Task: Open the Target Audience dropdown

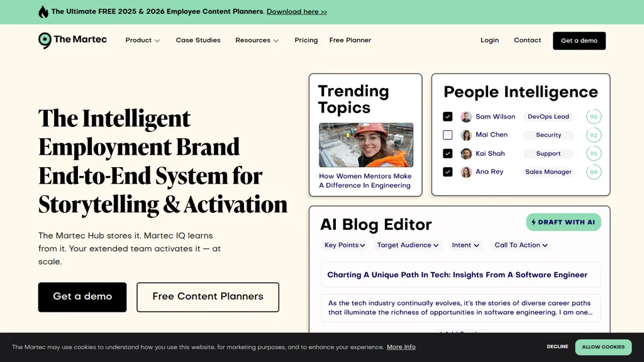Action: point(408,245)
